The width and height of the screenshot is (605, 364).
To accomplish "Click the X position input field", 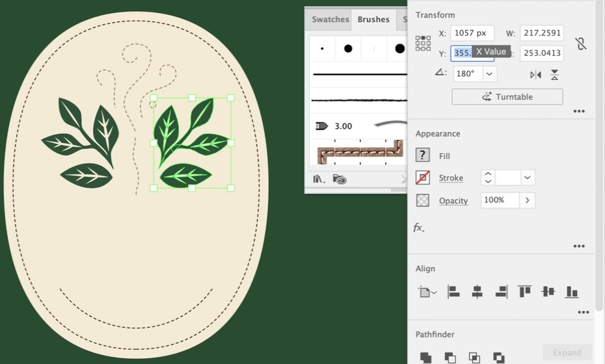I will tap(472, 32).
